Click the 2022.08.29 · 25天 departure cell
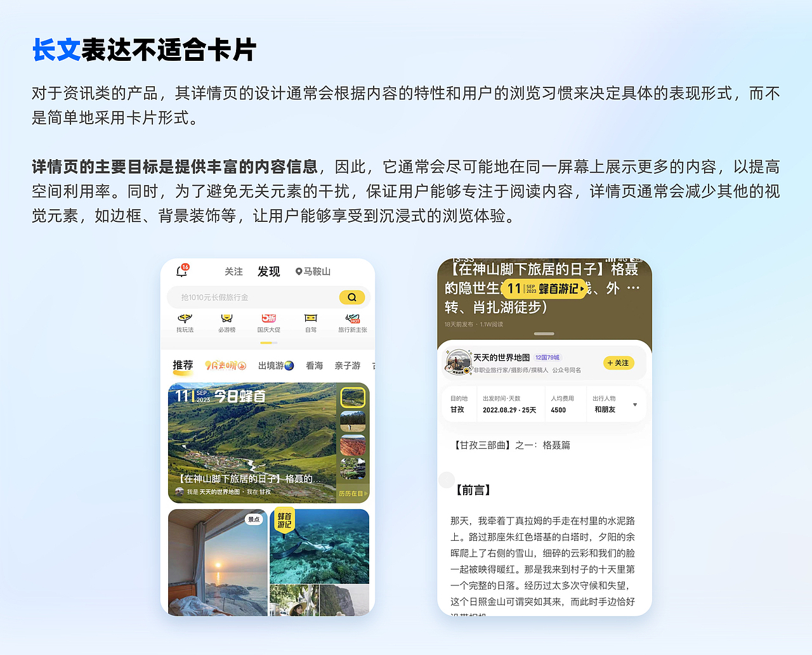812x655 pixels. 509,404
